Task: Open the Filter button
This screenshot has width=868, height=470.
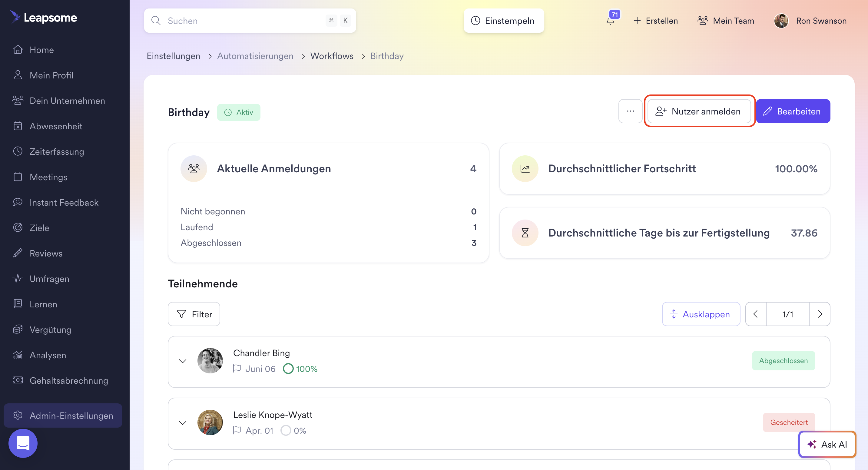Action: tap(194, 314)
